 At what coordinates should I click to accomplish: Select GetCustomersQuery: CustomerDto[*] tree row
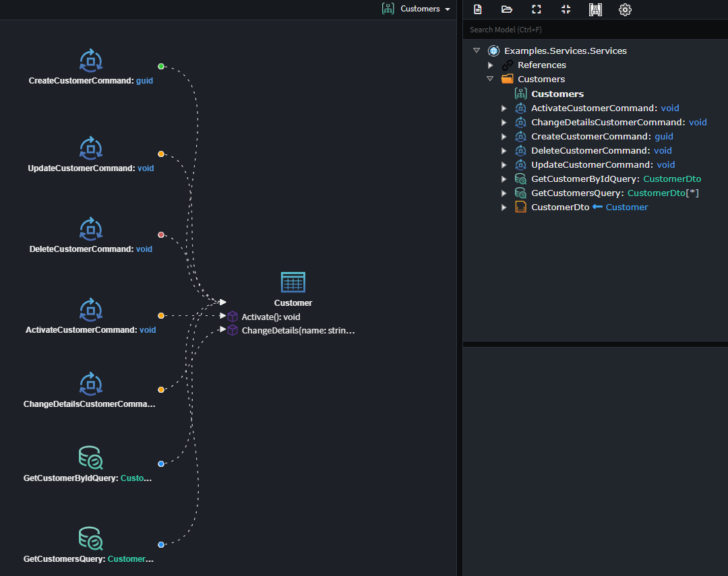coord(615,193)
